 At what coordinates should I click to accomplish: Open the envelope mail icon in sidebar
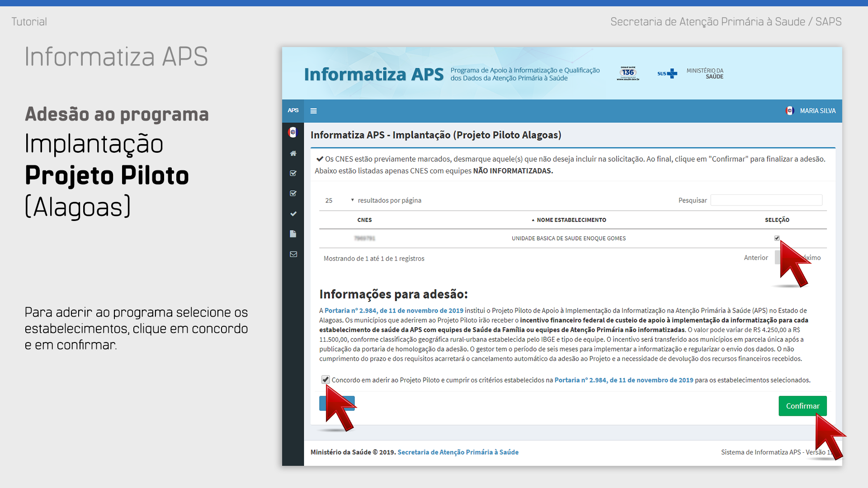tap(293, 254)
